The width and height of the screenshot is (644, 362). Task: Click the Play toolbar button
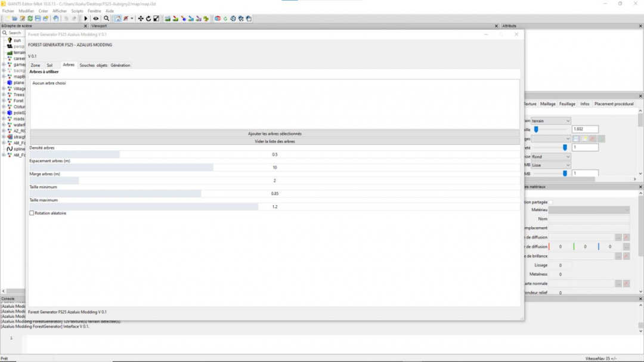(86, 18)
